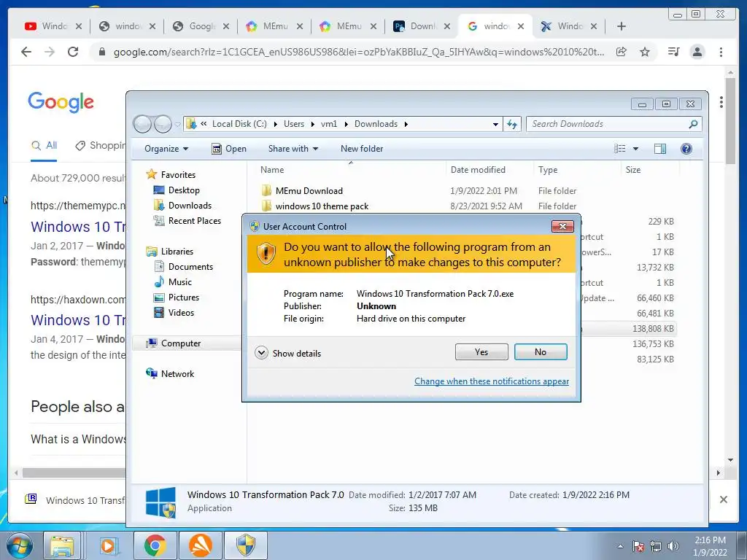Screen dimensions: 747x560
Task: Sort by Date modified column header
Action: 478,169
